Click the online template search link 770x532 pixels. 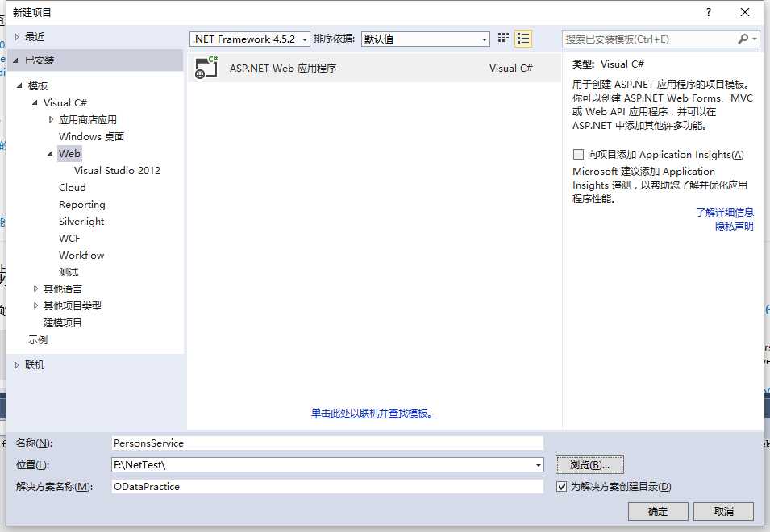(373, 414)
